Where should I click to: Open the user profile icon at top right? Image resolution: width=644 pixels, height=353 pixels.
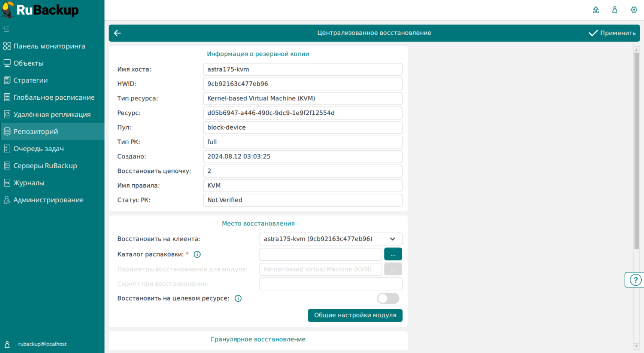click(x=615, y=10)
